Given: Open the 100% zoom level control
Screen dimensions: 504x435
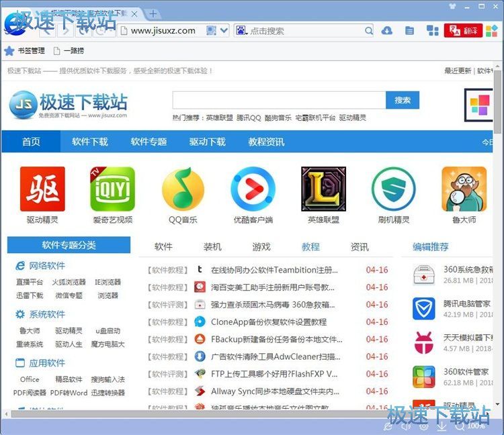Looking at the screenshot, I should point(471,426).
